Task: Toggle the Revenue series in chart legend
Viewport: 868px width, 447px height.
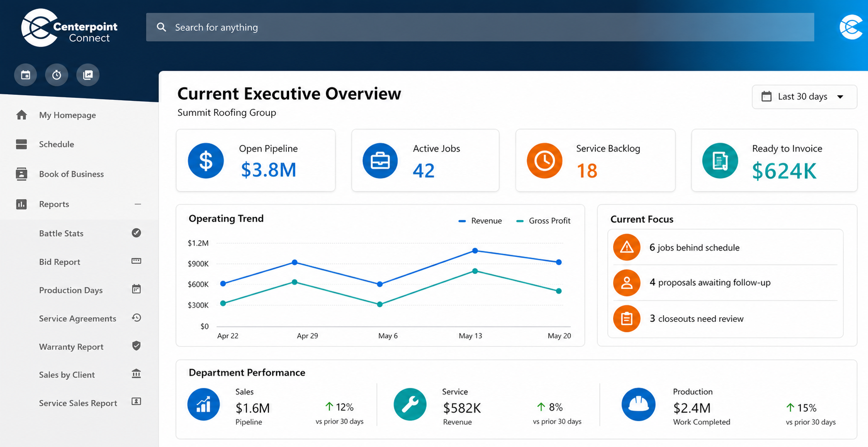Action: 480,221
